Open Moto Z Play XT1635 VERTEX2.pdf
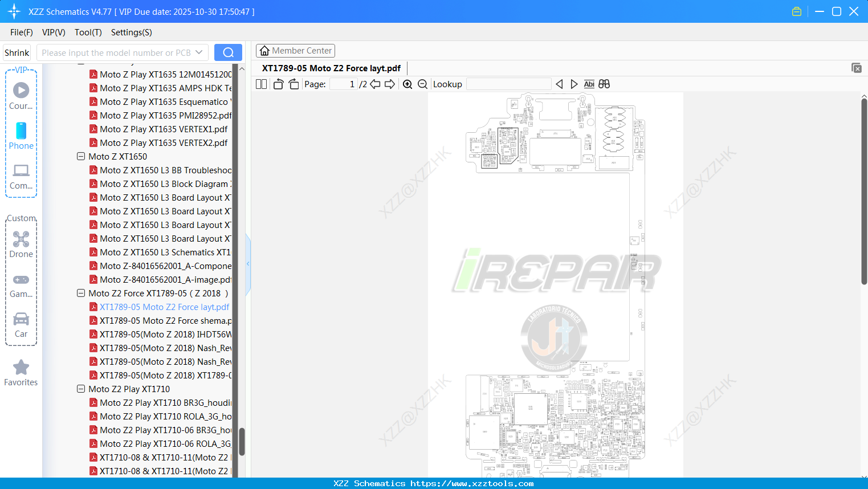 [164, 142]
